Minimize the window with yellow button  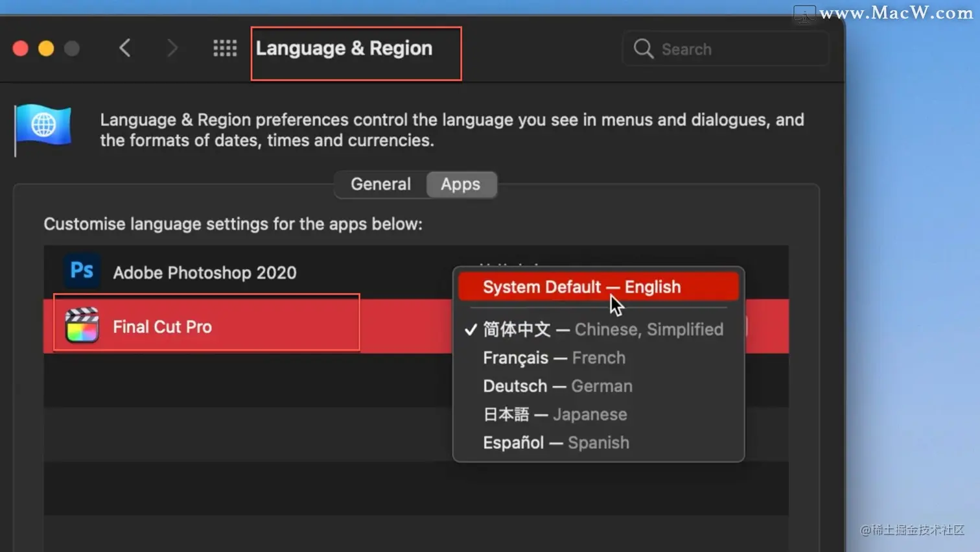pyautogui.click(x=46, y=49)
